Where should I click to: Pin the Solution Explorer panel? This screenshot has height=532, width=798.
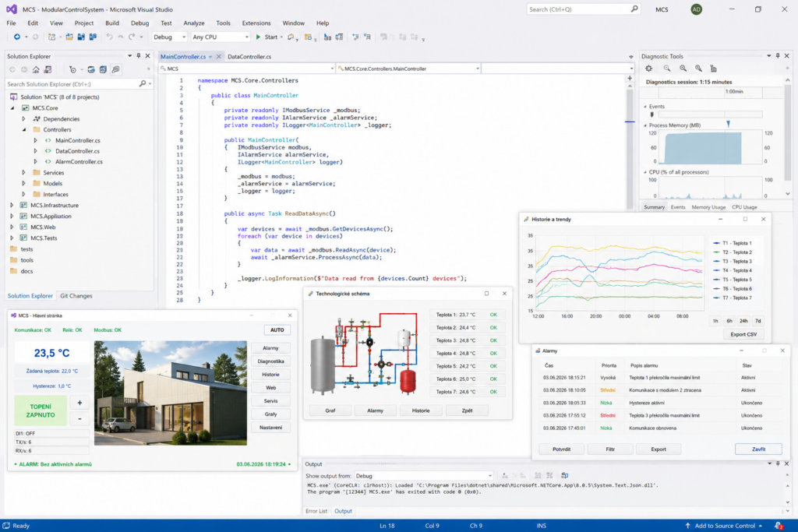tap(139, 56)
